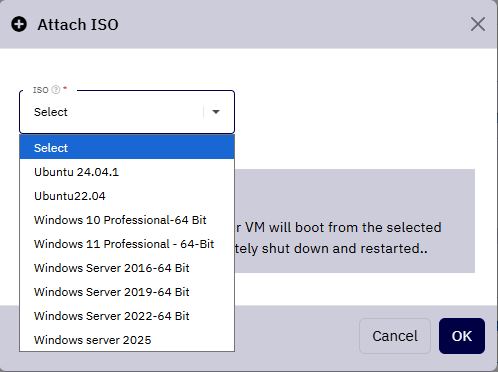Screen dimensions: 498x372
Task: Click the Cancel button
Action: point(395,336)
